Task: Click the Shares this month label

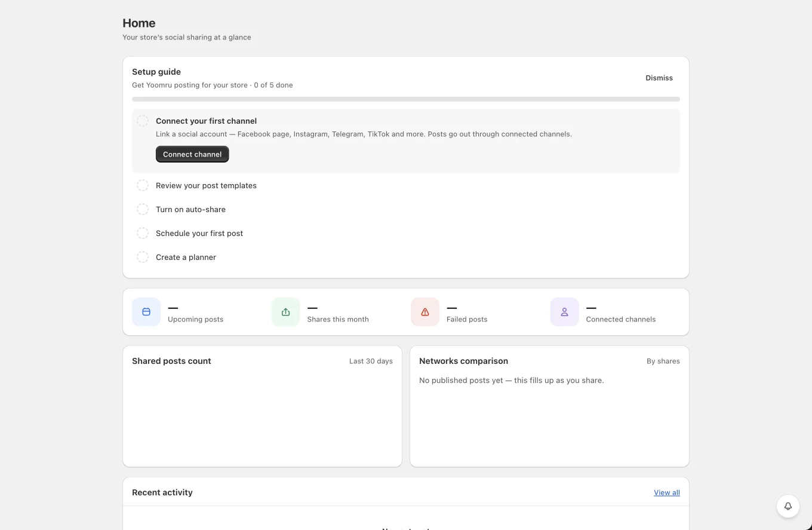Action: [x=338, y=319]
